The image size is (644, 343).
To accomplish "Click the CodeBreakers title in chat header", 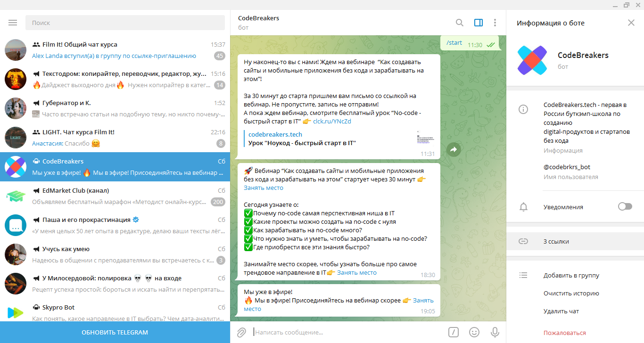I will (259, 18).
